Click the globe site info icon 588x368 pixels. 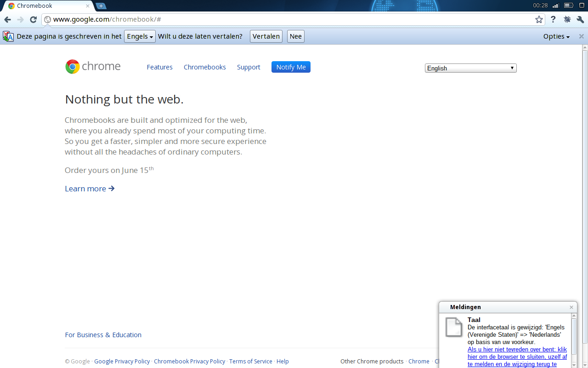(x=47, y=19)
